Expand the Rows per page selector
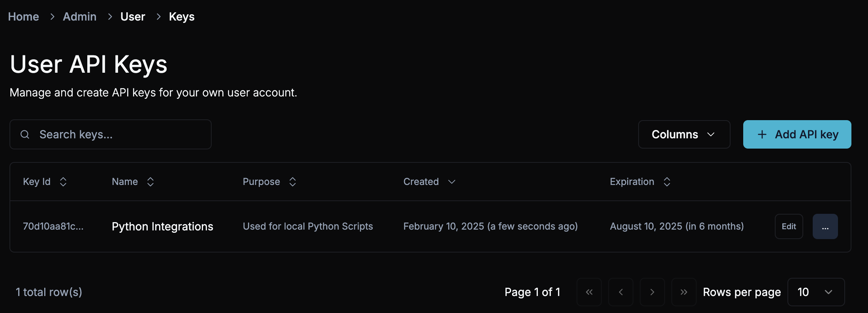868x313 pixels. [816, 292]
